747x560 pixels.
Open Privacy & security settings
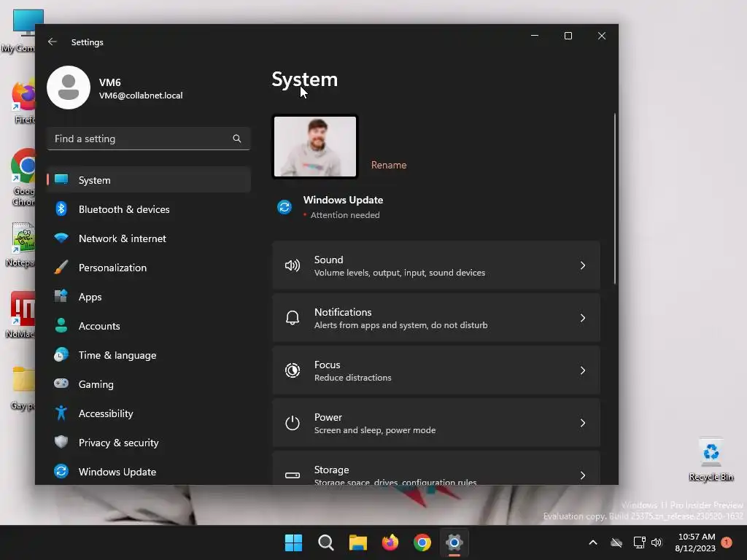coord(149,443)
